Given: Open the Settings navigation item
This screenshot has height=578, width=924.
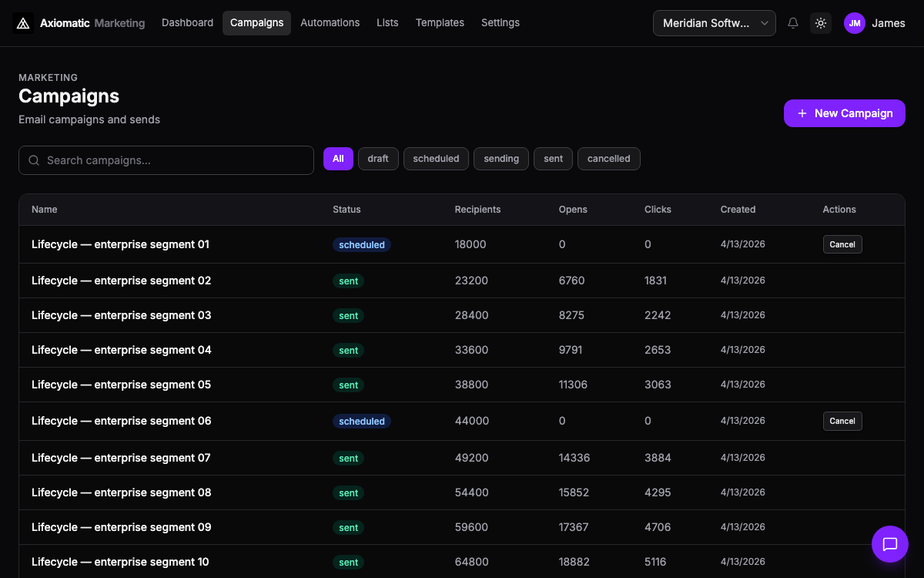Looking at the screenshot, I should coord(500,23).
